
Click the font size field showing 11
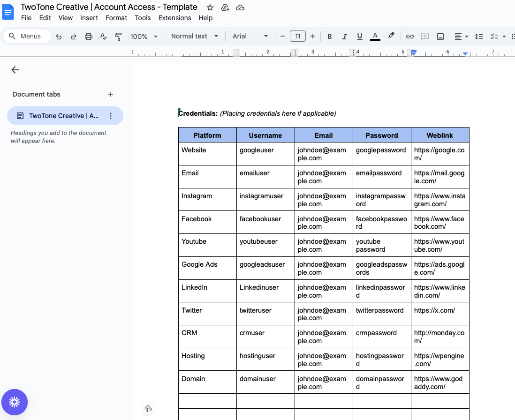(x=297, y=36)
